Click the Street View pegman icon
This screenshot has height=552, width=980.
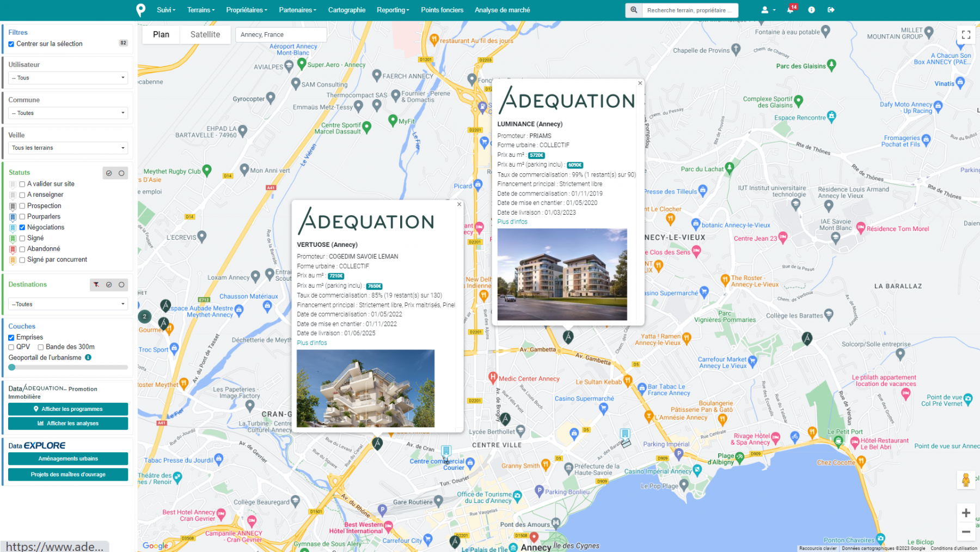[x=966, y=480]
